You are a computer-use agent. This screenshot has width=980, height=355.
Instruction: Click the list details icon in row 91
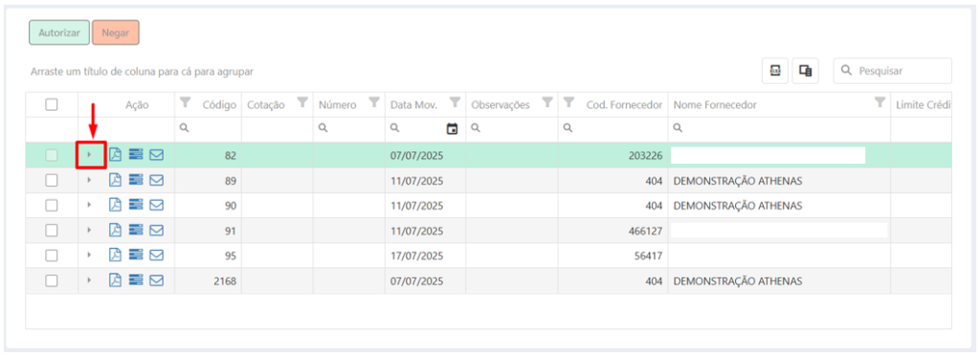click(136, 230)
